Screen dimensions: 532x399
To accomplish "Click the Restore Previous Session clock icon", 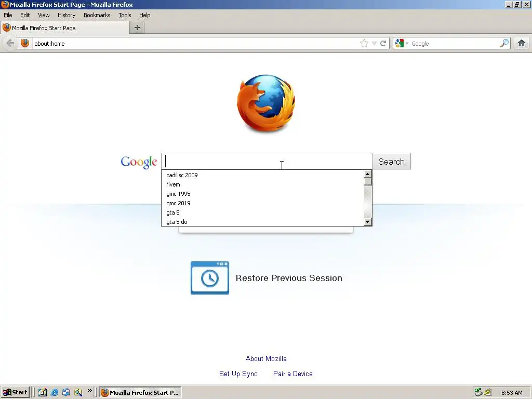I will (210, 278).
